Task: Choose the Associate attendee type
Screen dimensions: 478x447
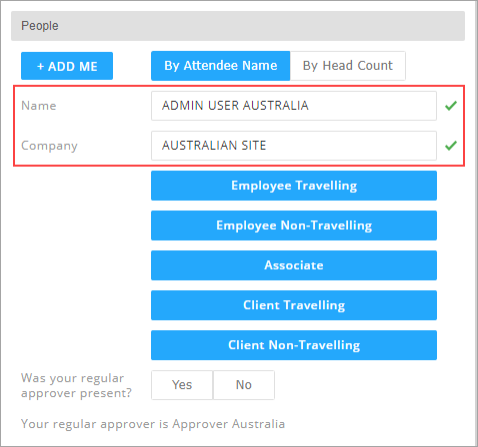Action: click(x=294, y=265)
